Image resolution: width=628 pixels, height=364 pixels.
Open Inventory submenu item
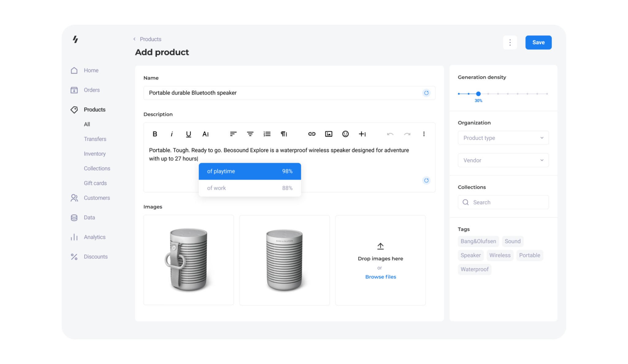[x=95, y=154]
